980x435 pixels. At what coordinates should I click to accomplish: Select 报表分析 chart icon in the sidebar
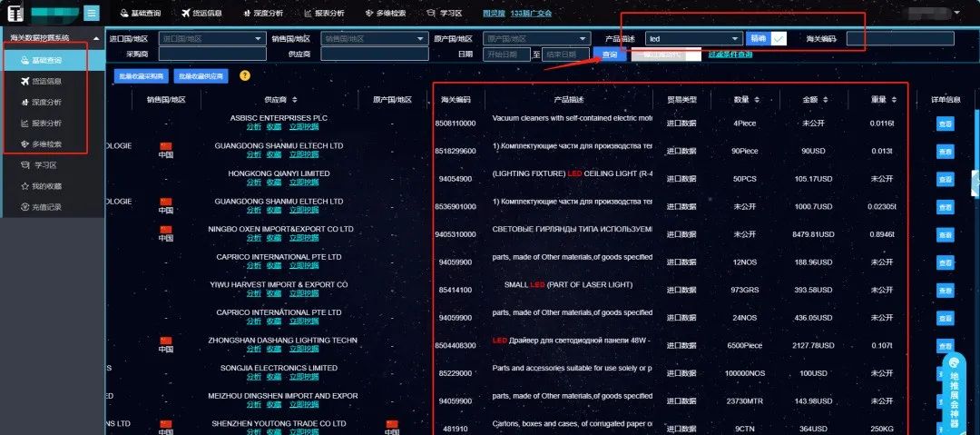point(25,124)
